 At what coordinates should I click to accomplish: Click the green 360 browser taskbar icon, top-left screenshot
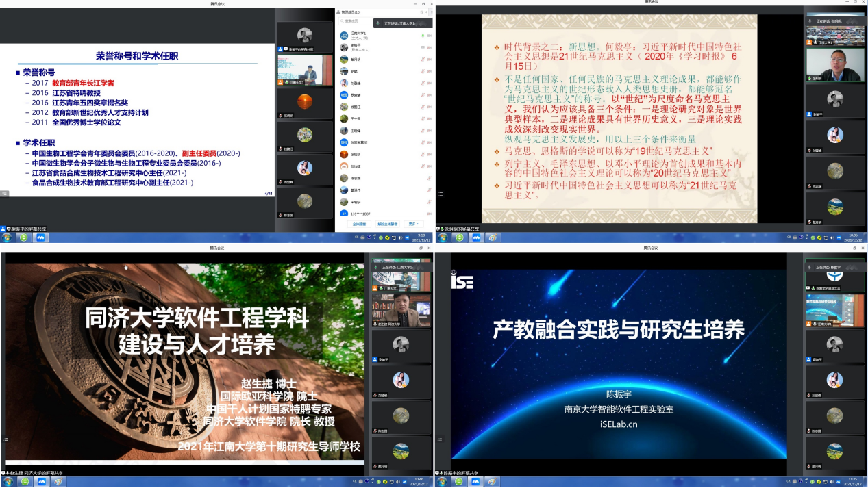[24, 237]
